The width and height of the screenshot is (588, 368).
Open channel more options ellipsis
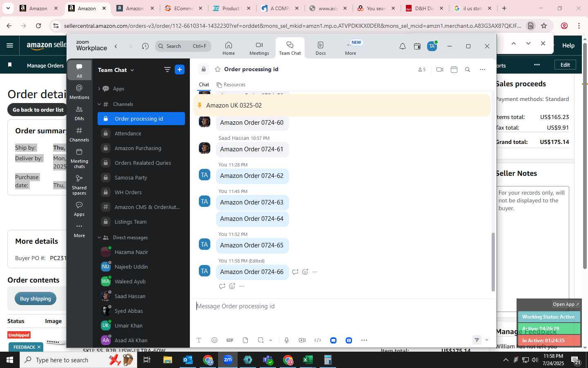(483, 70)
